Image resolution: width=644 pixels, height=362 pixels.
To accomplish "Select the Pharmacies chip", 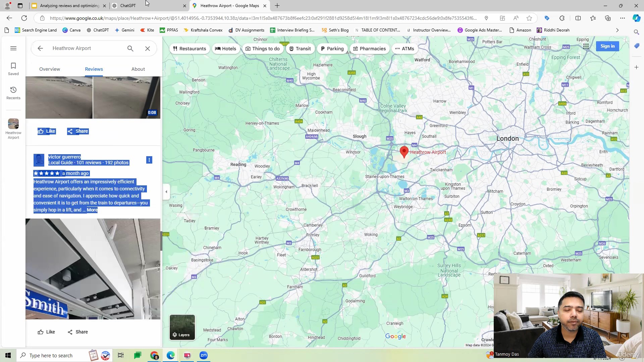I will pyautogui.click(x=370, y=49).
